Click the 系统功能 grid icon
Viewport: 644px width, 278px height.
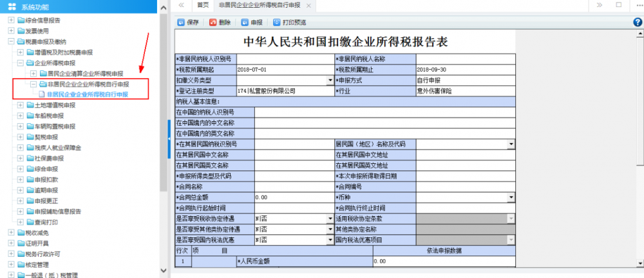[x=12, y=7]
